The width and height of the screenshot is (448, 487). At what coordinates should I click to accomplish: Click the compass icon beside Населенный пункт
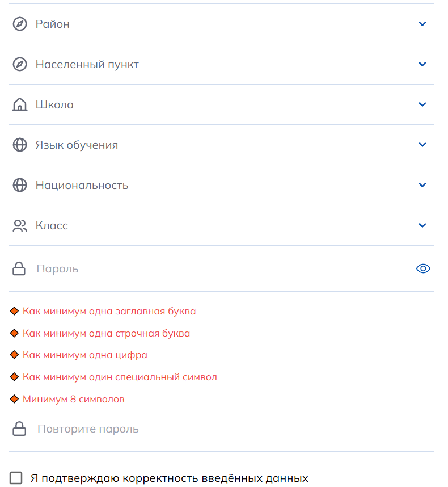[x=20, y=64]
